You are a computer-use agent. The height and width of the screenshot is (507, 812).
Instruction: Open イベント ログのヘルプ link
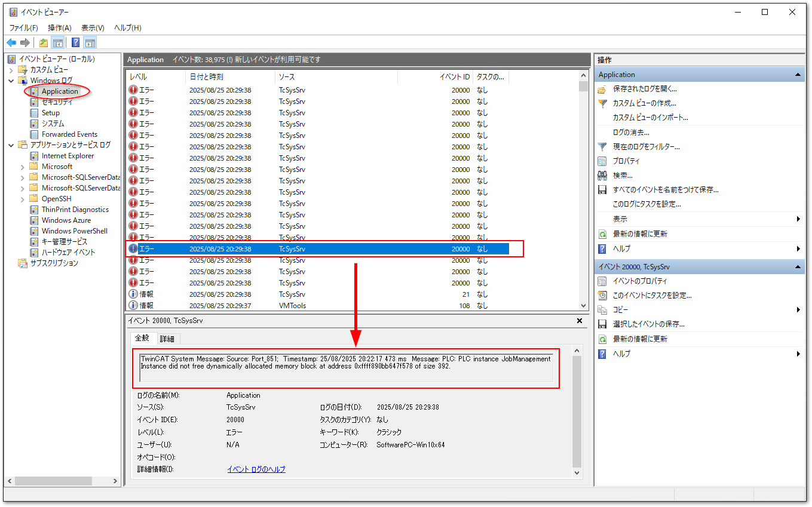coord(256,469)
